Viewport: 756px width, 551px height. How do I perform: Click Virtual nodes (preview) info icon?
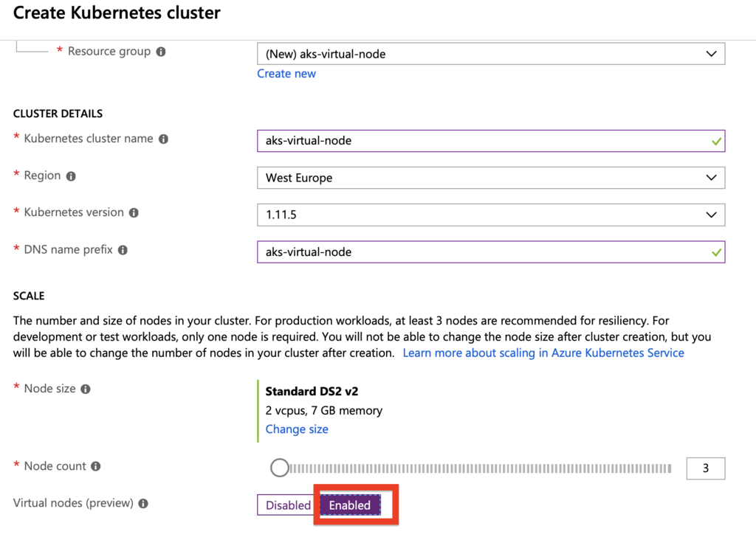click(x=143, y=504)
